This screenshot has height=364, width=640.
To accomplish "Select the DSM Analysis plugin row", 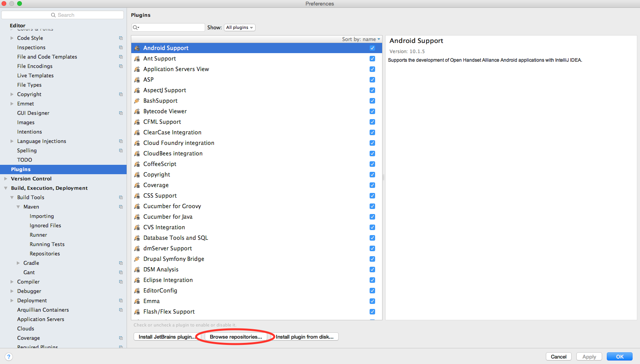I will [x=257, y=269].
